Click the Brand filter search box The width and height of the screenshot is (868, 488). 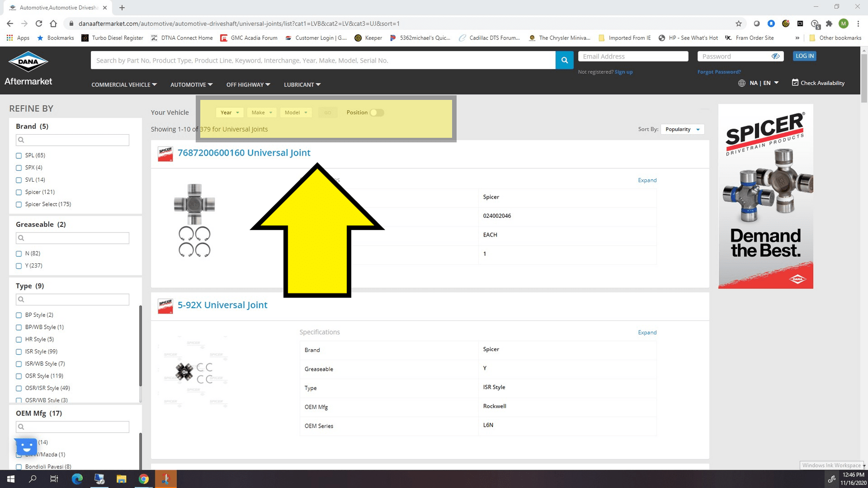[x=72, y=140]
